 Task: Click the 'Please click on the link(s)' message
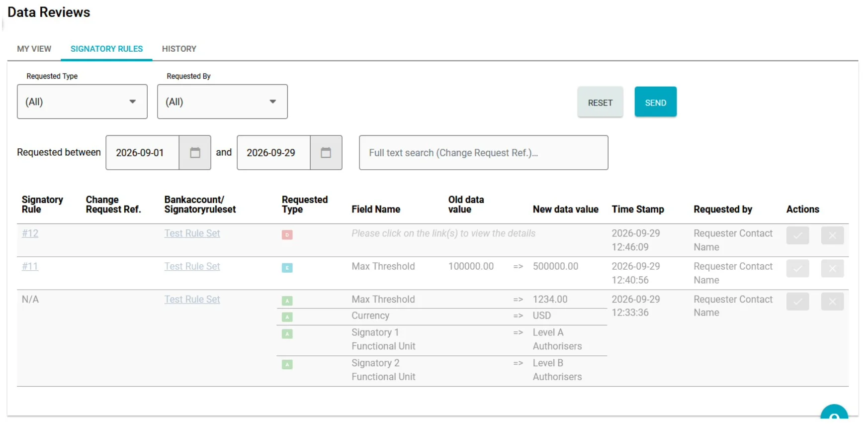click(x=443, y=233)
